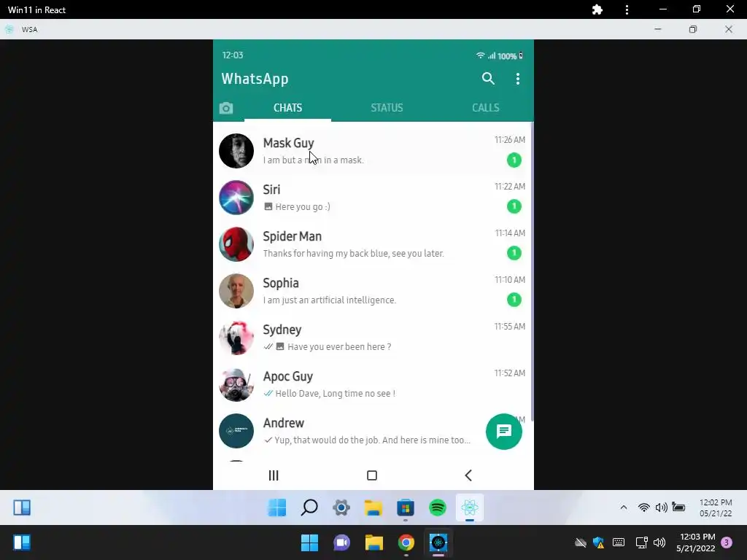747x560 pixels.
Task: Switch to the CHATS tab
Action: coord(287,108)
